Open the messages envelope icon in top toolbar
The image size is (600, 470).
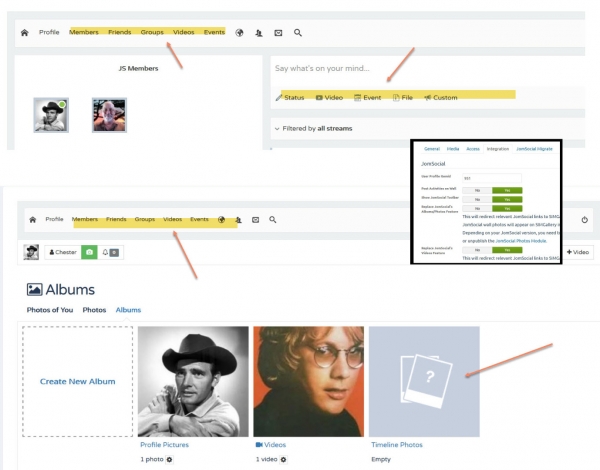(x=278, y=33)
